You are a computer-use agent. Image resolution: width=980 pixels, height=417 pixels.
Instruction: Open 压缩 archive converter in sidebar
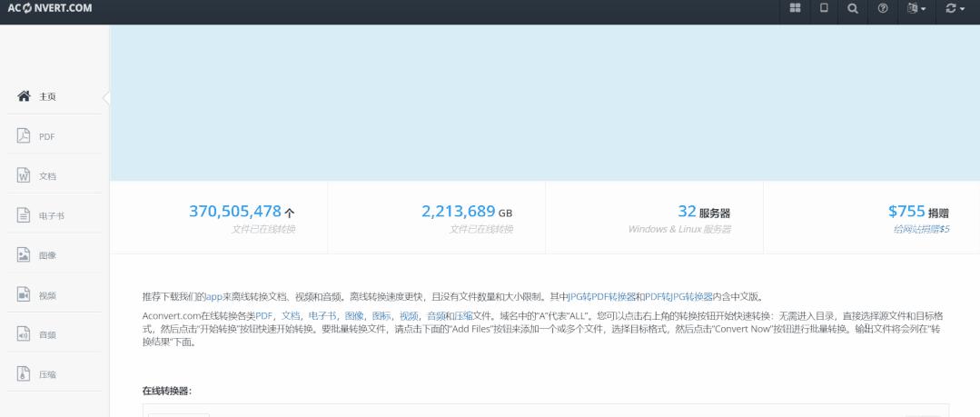(47, 374)
